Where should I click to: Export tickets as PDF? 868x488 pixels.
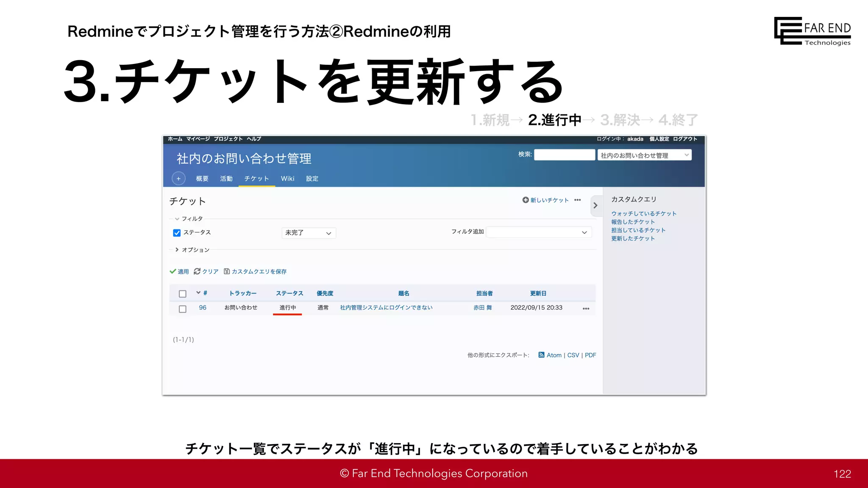(590, 355)
